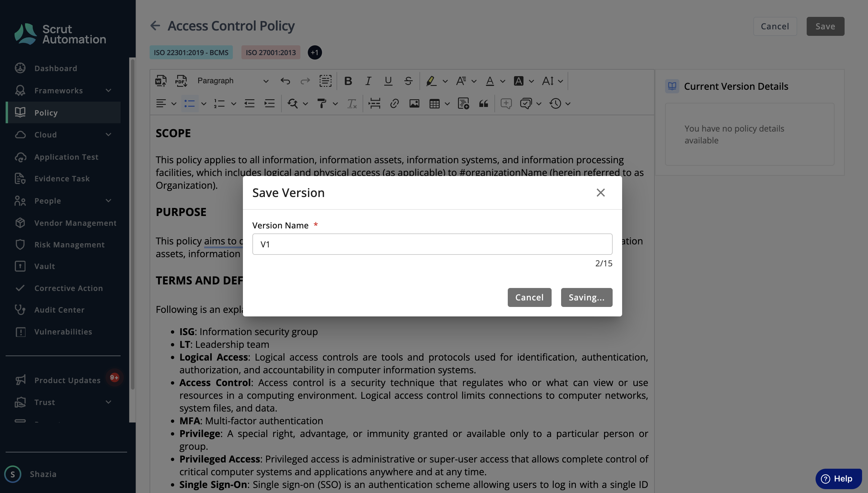Open the Paragraph heading dropdown
868x493 pixels.
pyautogui.click(x=233, y=81)
